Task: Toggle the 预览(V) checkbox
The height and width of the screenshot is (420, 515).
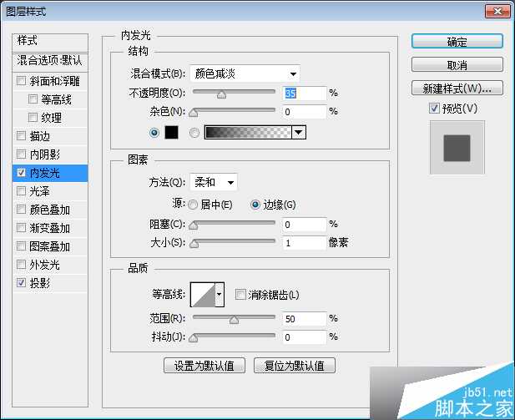Action: (434, 108)
